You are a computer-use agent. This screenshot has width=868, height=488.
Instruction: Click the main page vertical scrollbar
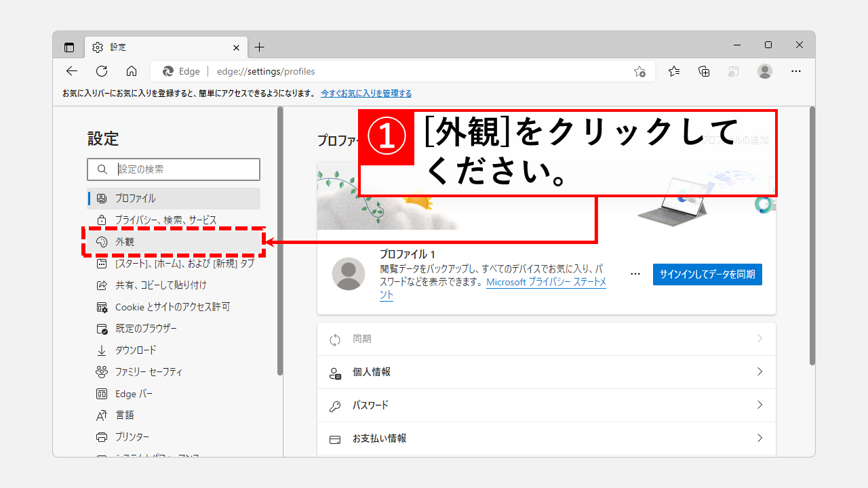point(812,236)
